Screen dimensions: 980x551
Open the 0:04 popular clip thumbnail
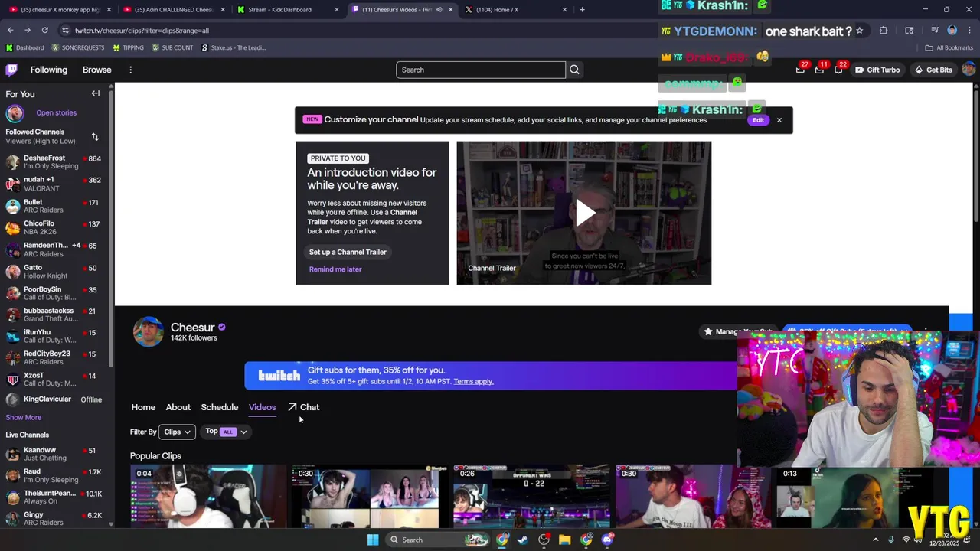207,497
